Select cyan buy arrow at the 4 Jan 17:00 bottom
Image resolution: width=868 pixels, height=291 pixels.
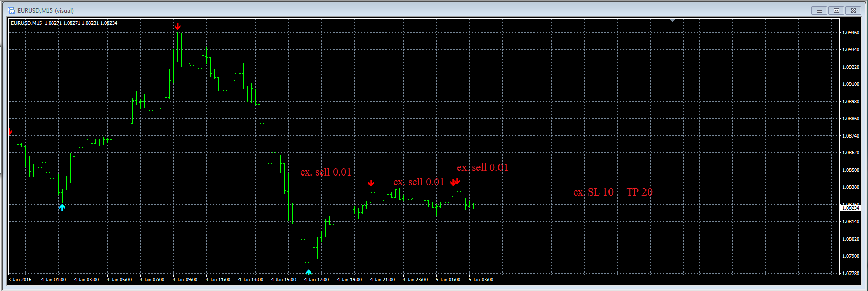[x=308, y=273]
